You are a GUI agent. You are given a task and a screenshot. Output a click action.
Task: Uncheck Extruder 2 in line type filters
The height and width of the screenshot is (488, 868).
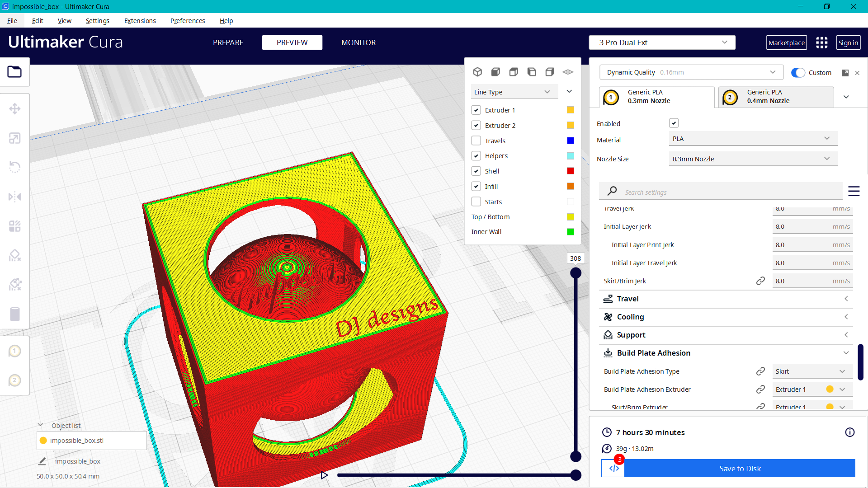(x=476, y=125)
